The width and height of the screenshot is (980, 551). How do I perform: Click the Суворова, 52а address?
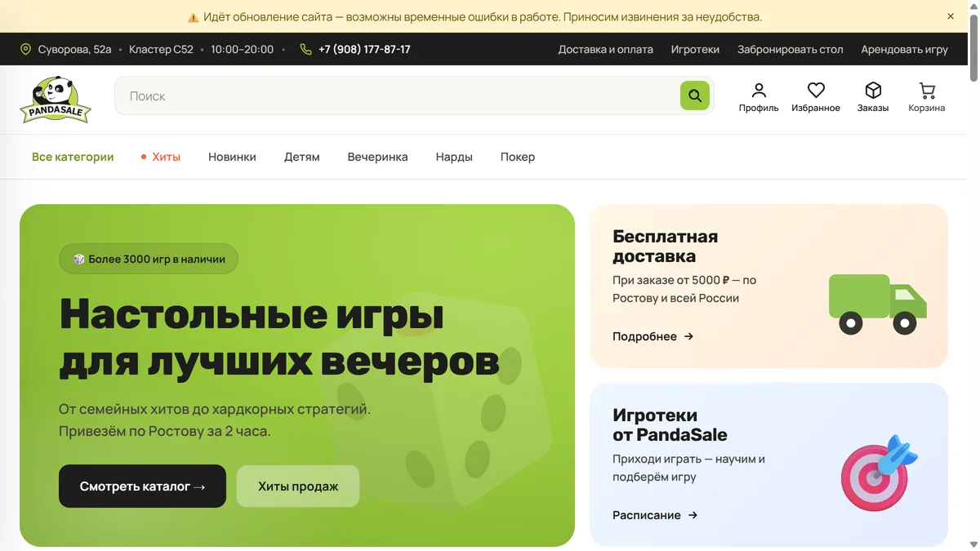75,49
